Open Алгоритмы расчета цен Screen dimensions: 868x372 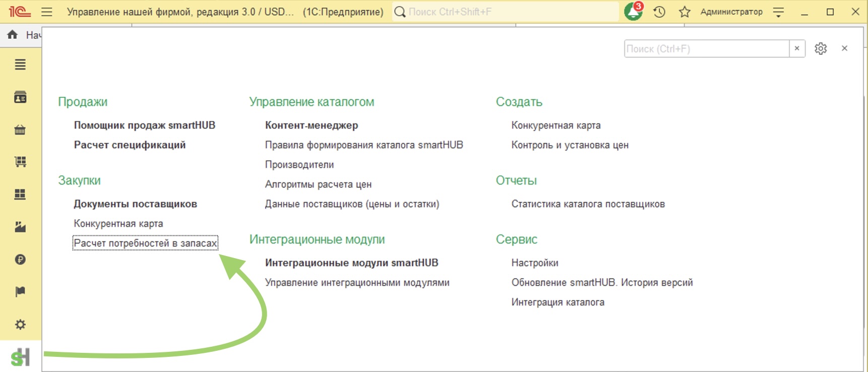318,184
